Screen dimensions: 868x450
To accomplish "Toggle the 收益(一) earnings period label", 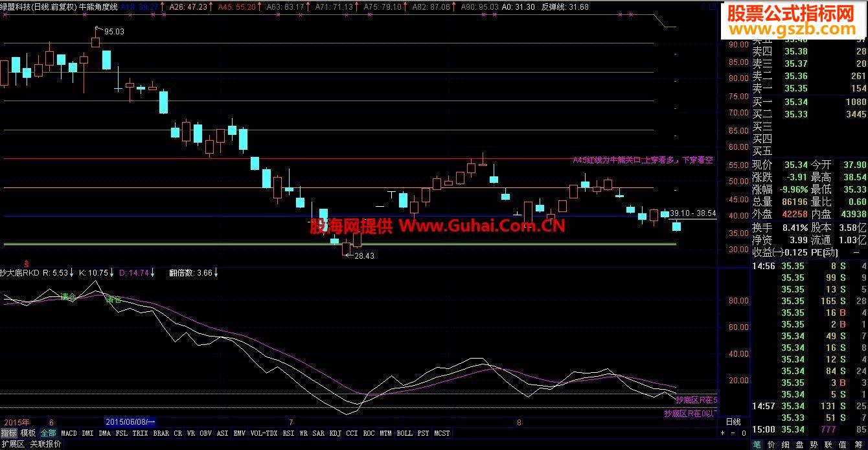I will click(768, 252).
